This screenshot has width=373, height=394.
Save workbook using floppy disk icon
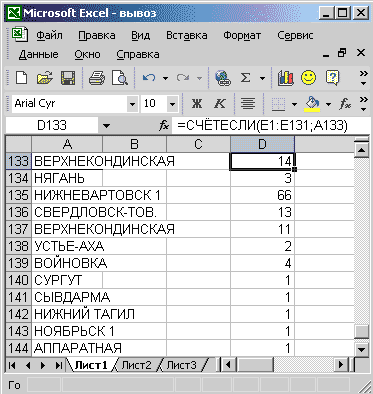pyautogui.click(x=68, y=78)
